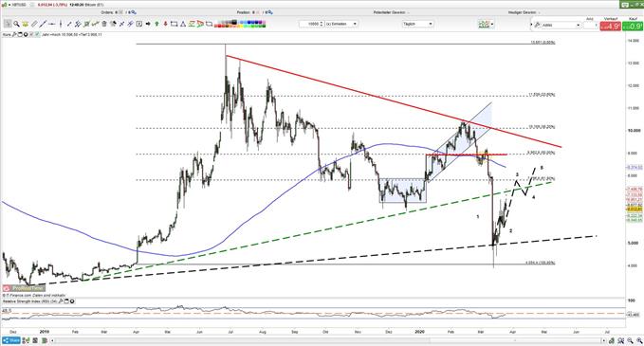Open RSI indicator settings wrench
Screen dimensions: 644x346
61,301
